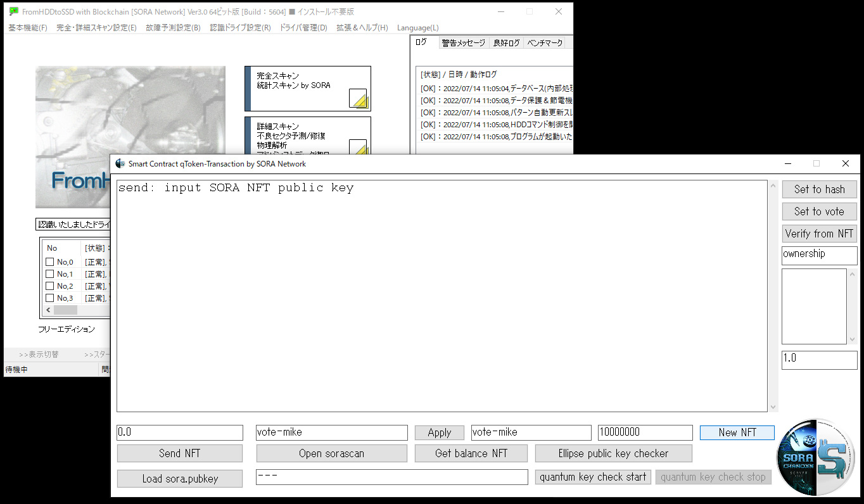This screenshot has height=504, width=864.
Task: Click the main transaction text area
Action: click(442, 296)
